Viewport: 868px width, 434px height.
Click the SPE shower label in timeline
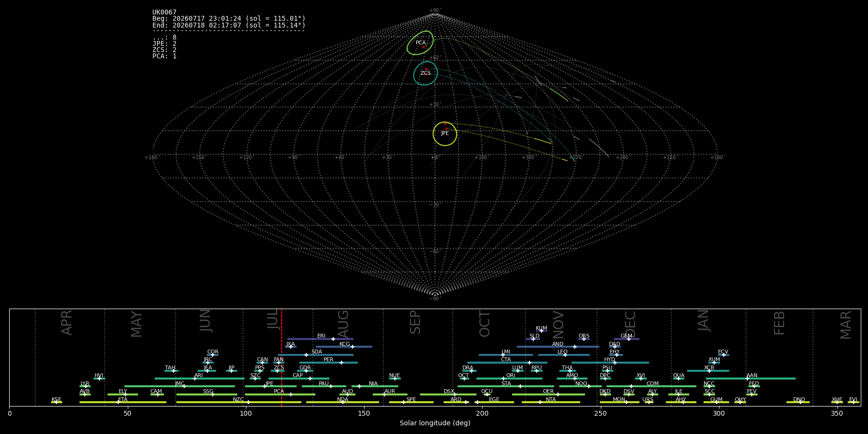pyautogui.click(x=411, y=400)
